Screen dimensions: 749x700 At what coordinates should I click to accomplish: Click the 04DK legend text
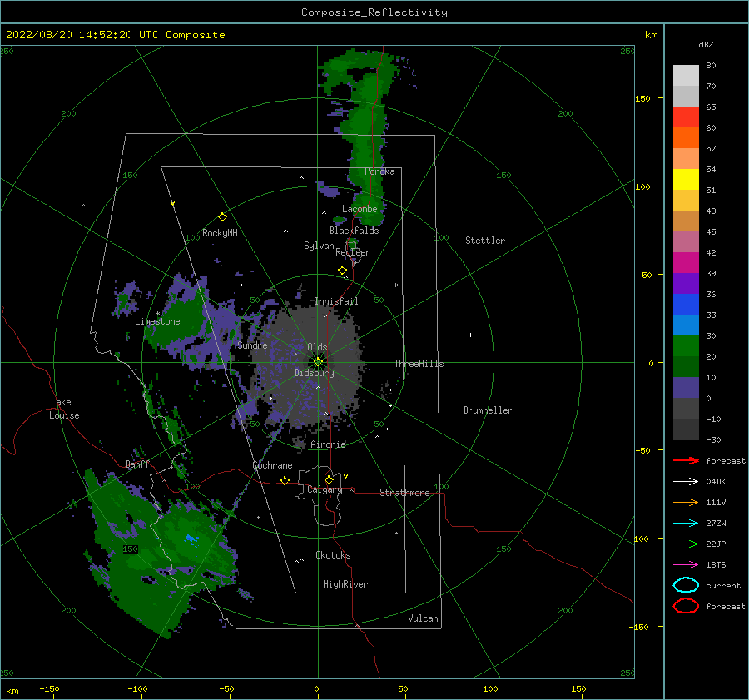click(716, 482)
